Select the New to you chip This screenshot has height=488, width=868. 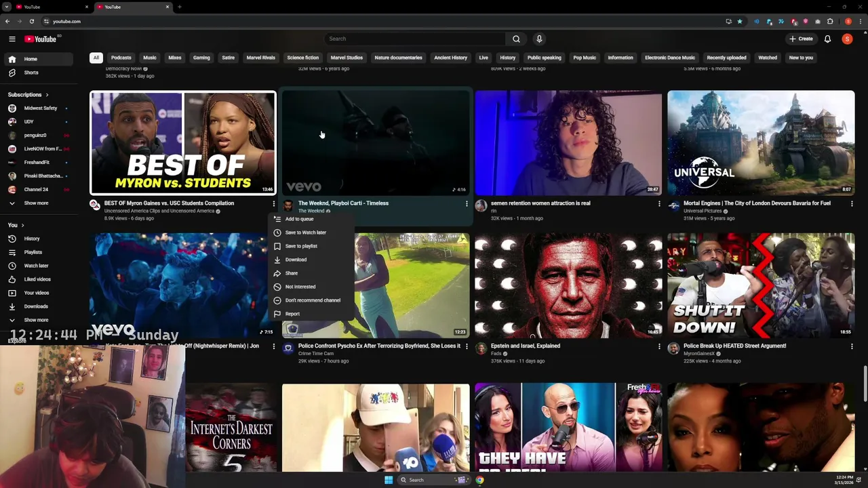click(801, 58)
